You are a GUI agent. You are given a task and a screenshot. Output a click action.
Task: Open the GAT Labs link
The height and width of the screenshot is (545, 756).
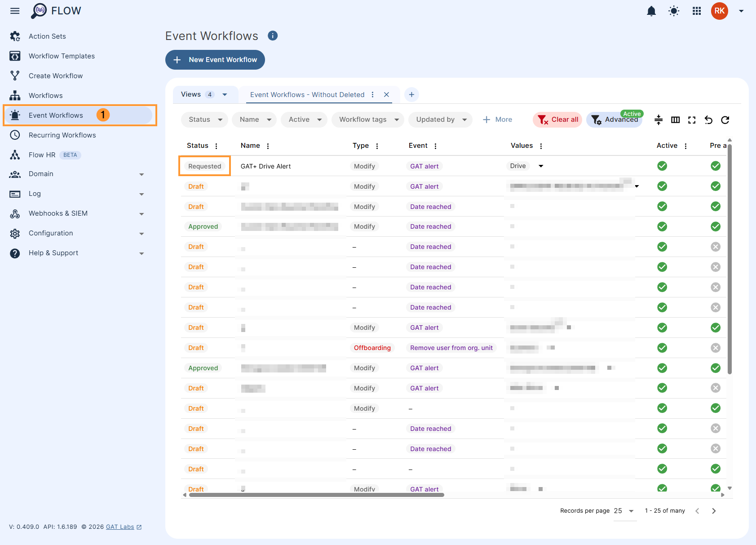[120, 527]
